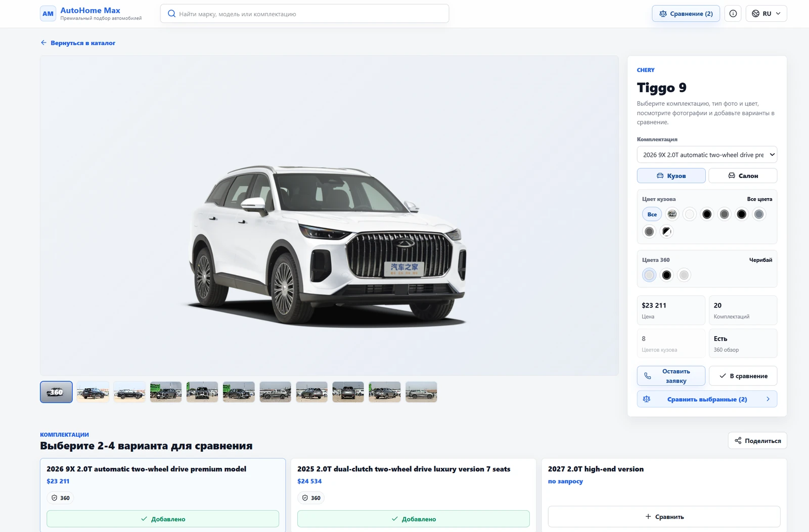Click Сравнить on the 2027 high-end card
The height and width of the screenshot is (532, 809).
(664, 517)
